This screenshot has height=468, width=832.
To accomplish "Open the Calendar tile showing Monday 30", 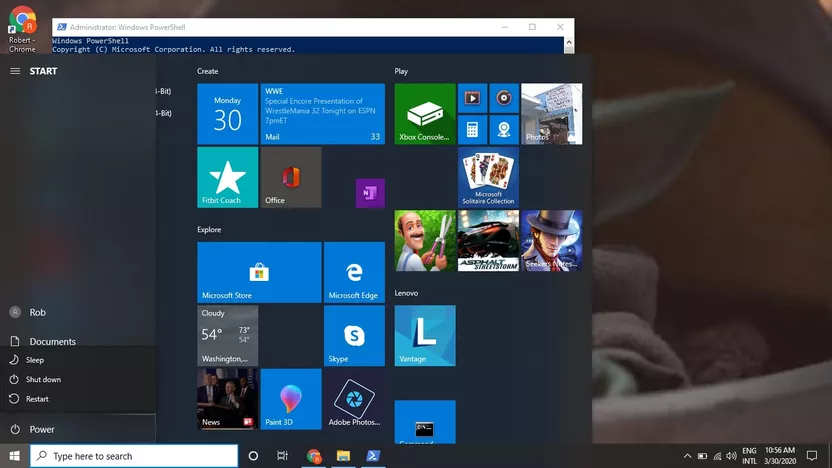I will point(228,114).
